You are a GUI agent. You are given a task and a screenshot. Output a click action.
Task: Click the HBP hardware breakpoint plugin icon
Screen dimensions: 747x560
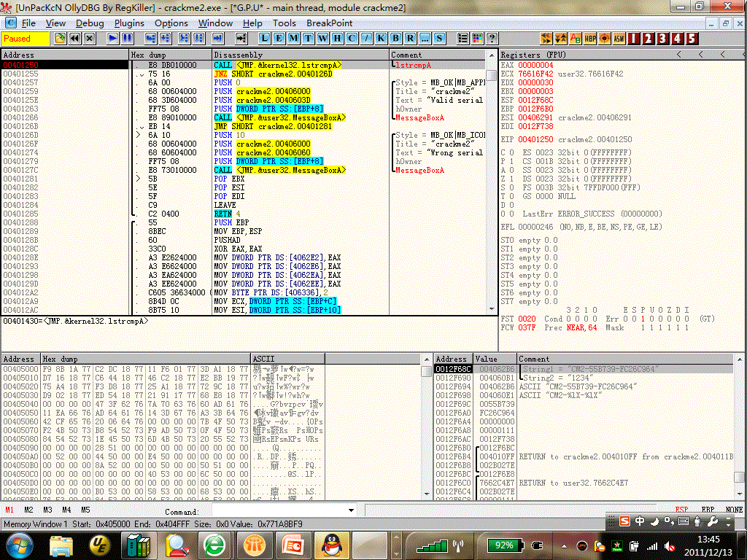click(590, 38)
